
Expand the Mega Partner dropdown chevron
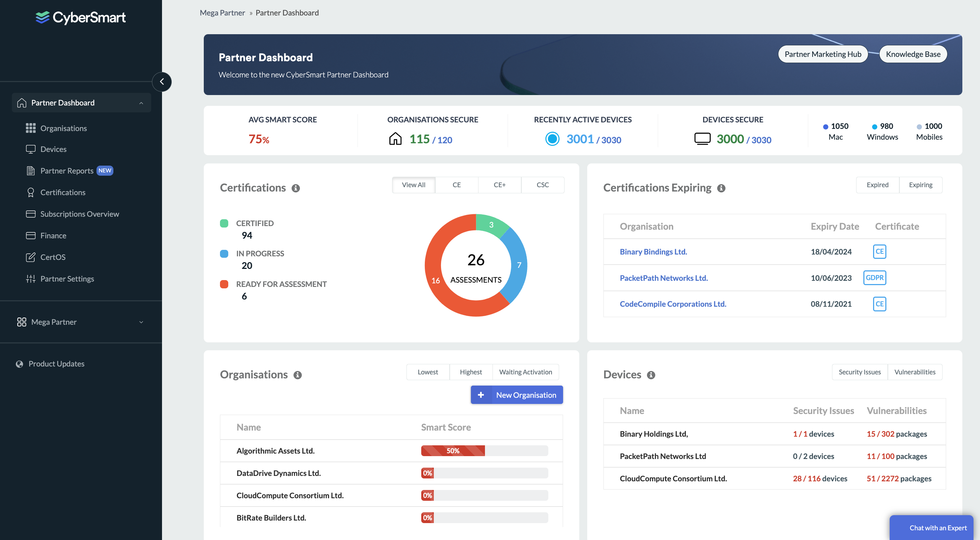pyautogui.click(x=141, y=322)
